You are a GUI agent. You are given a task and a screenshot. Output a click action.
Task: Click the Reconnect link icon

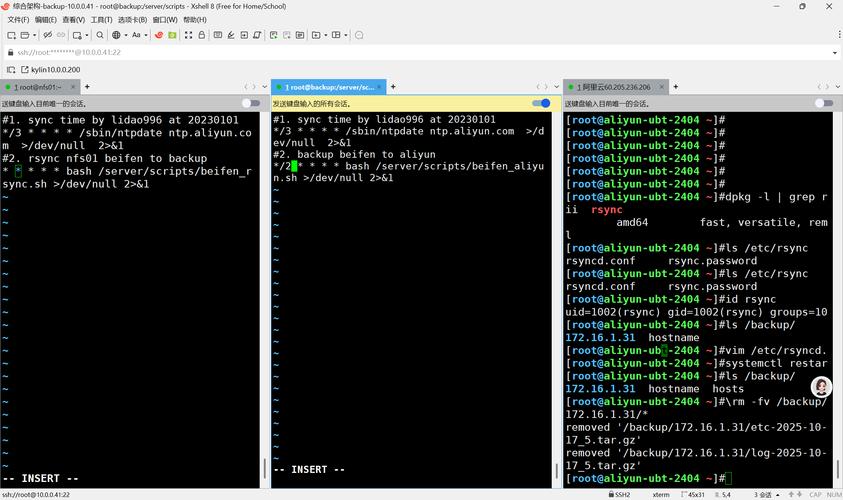(x=61, y=35)
